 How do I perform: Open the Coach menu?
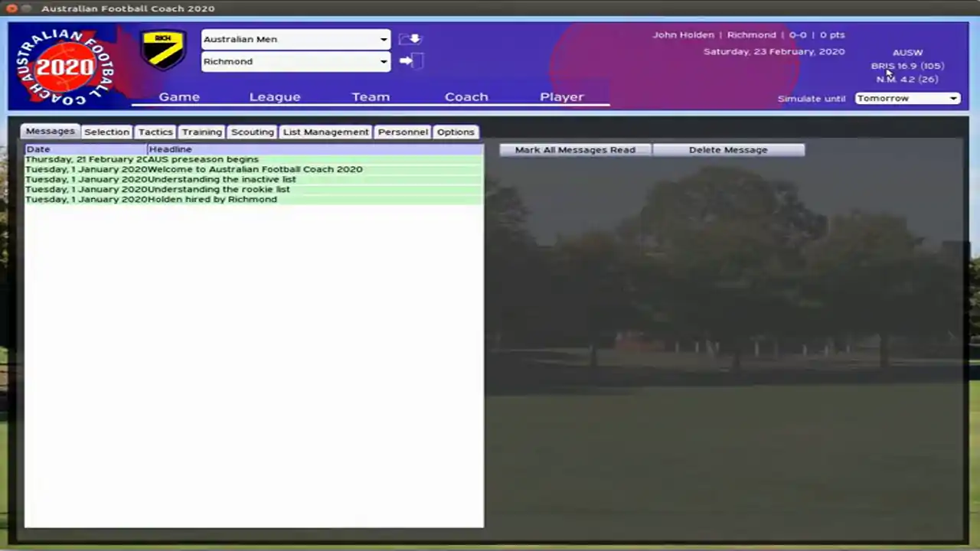click(x=466, y=97)
